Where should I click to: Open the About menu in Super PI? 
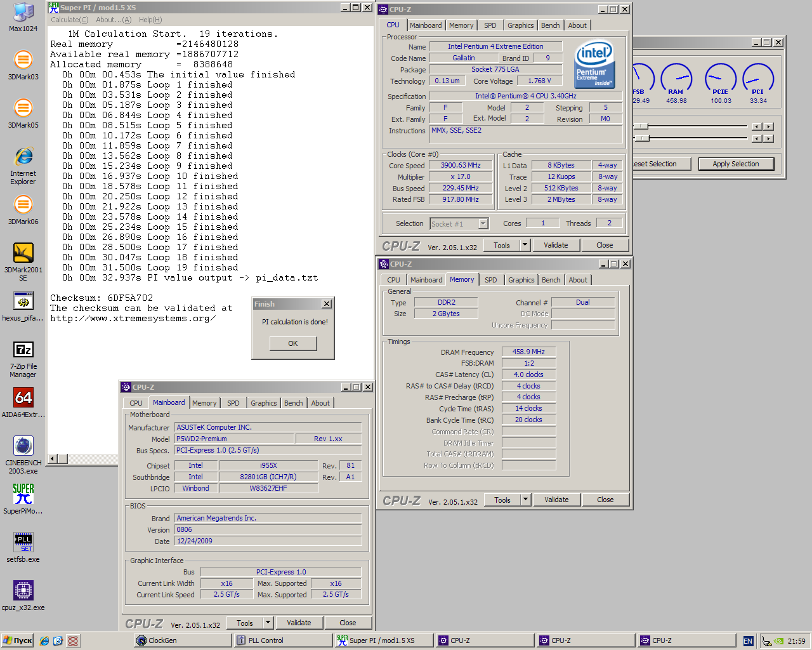pyautogui.click(x=114, y=20)
